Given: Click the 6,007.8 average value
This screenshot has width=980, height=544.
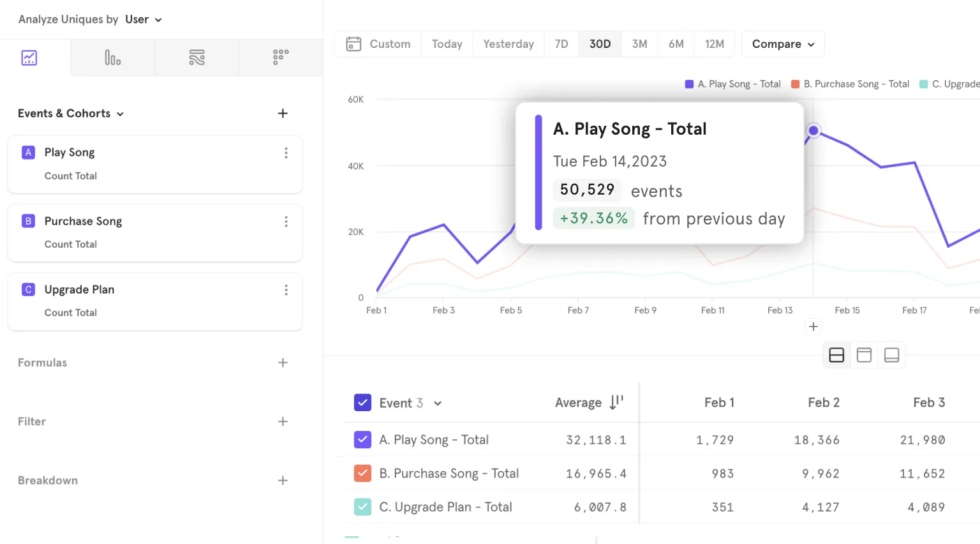Looking at the screenshot, I should 600,508.
